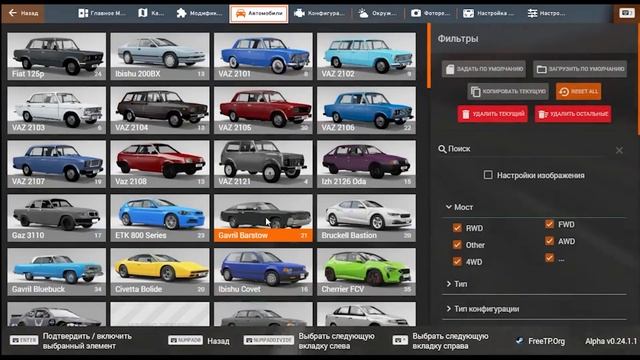This screenshot has width=640, height=360.
Task: Uncheck the '---' drivetrain checkbox
Action: click(x=549, y=258)
